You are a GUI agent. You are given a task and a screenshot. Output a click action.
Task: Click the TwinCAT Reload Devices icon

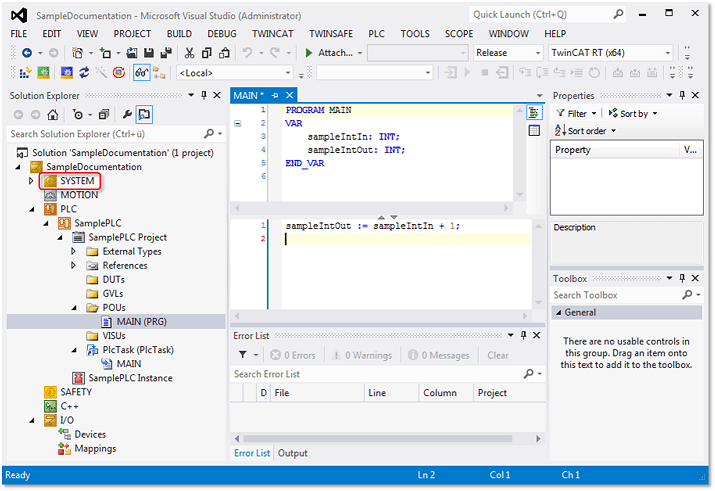click(x=84, y=72)
